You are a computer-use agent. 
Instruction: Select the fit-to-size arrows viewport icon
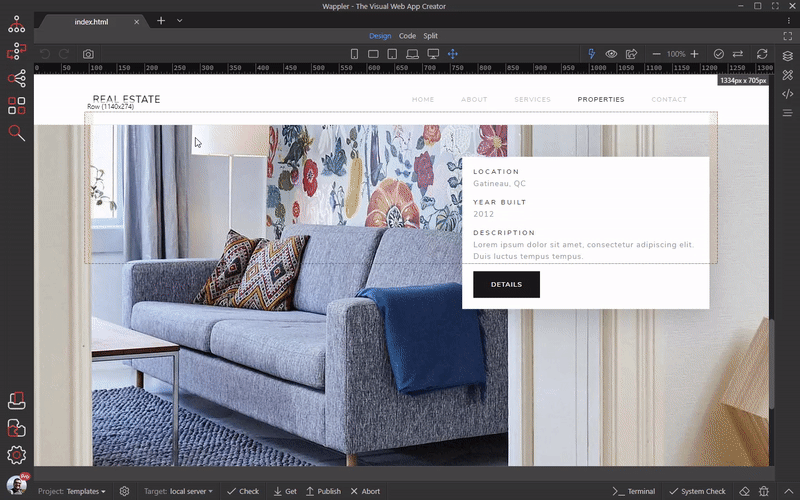click(x=453, y=54)
